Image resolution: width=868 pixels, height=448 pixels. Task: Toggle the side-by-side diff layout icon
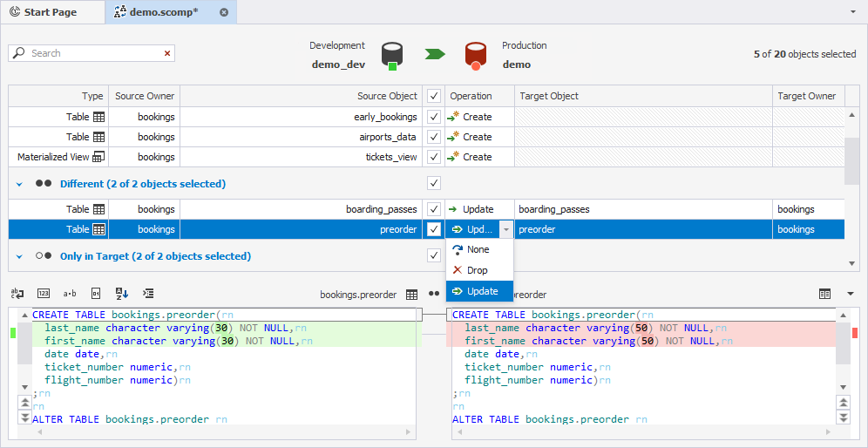[x=824, y=294]
